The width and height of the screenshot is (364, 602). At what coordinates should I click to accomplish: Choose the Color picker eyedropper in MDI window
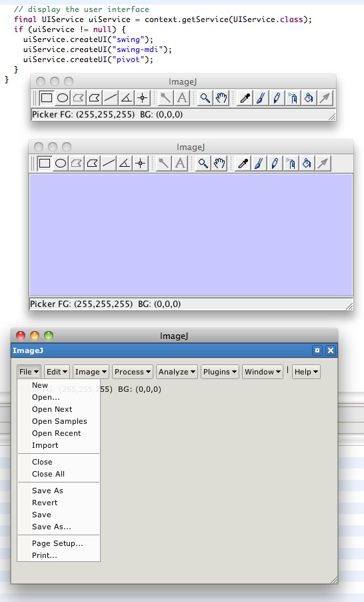(243, 164)
